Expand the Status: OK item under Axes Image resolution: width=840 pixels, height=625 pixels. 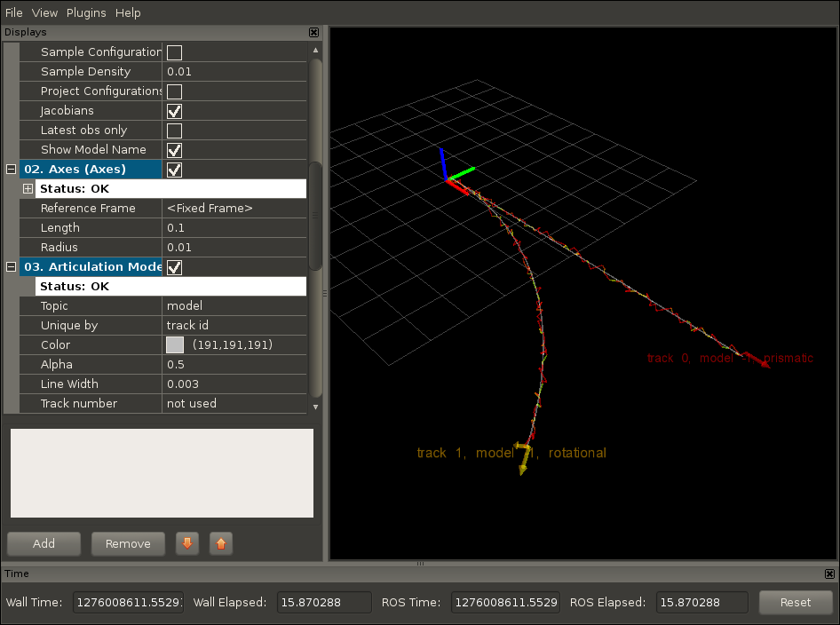28,189
